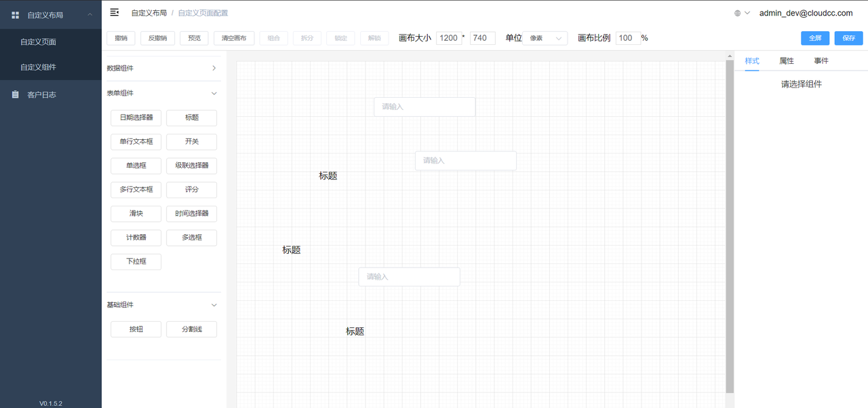Collapse the 自定义布局 sidebar menu arrow
868x408 pixels.
click(90, 15)
